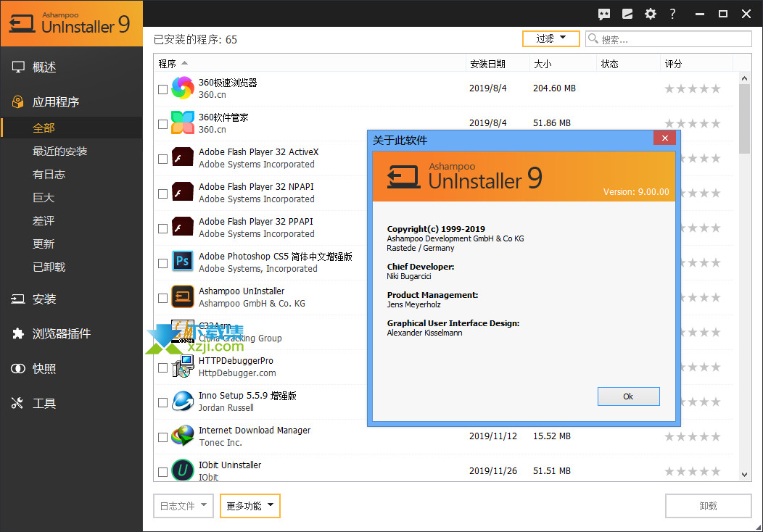Open 快照 snapshots in sidebar
Image resolution: width=763 pixels, height=532 pixels.
click(72, 369)
